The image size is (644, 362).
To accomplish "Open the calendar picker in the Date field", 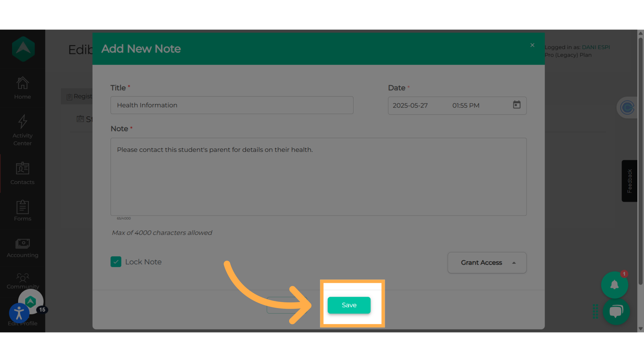I will (x=517, y=105).
